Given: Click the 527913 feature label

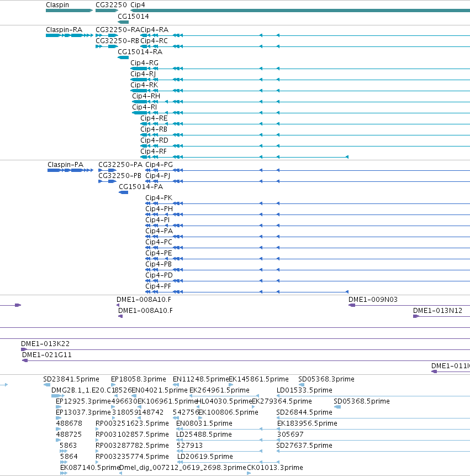Looking at the screenshot, I should pyautogui.click(x=189, y=446).
